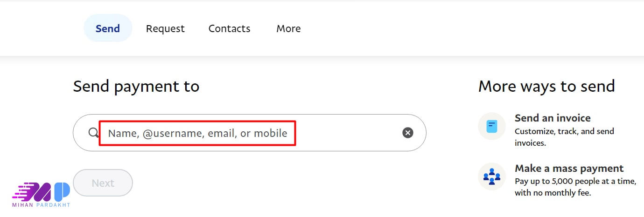Open the Request tab
644x217 pixels.
click(165, 28)
